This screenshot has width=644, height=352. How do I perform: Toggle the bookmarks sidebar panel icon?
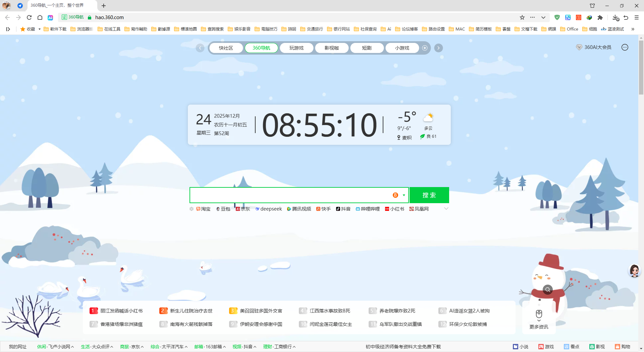tap(8, 29)
